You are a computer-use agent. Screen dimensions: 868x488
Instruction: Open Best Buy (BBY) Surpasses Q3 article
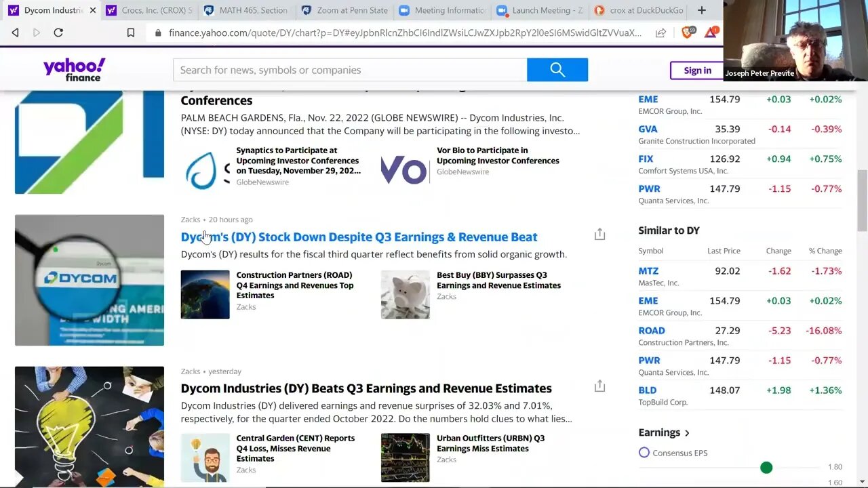[498, 280]
